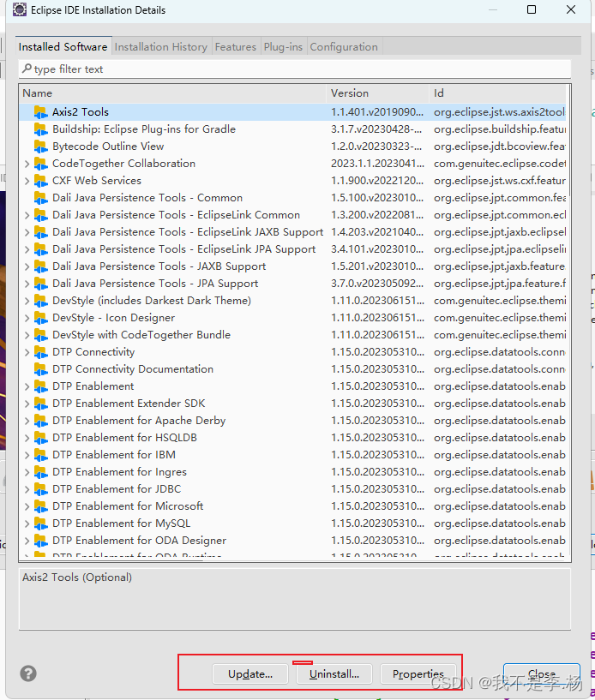Click the Properties button
Image resolution: width=595 pixels, height=700 pixels.
pyautogui.click(x=418, y=673)
